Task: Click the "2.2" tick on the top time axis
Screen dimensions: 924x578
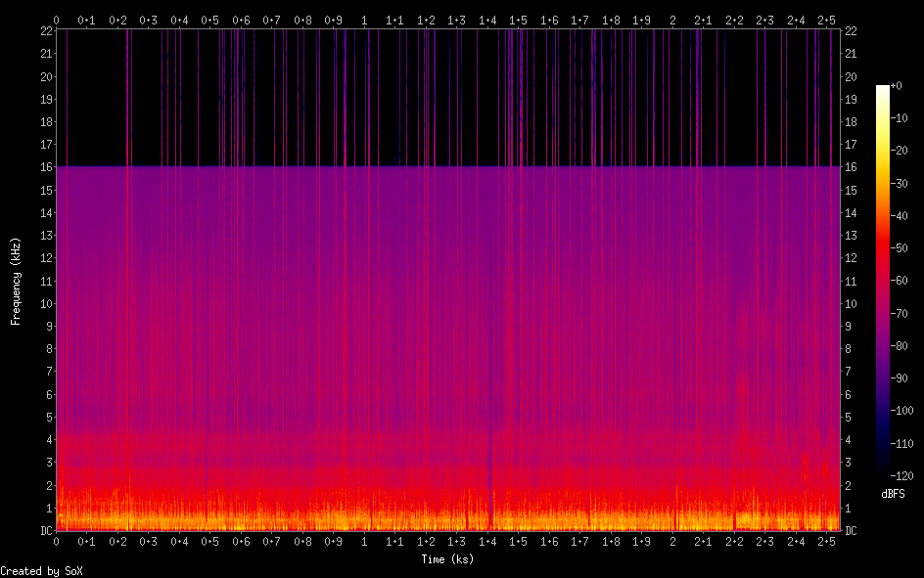Action: coord(734,21)
